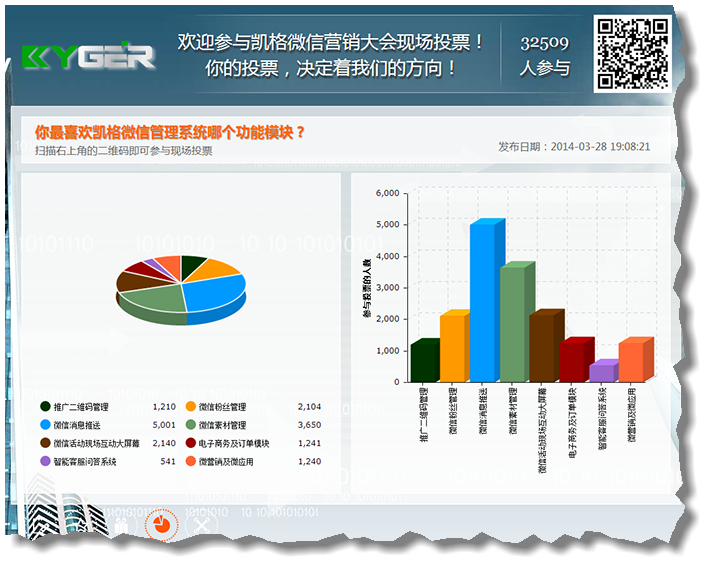Viewport: 710px width, 568px height.
Task: Click the welcome banner line 欢迎参与凯格微信营销大会现场投票
Action: click(331, 42)
